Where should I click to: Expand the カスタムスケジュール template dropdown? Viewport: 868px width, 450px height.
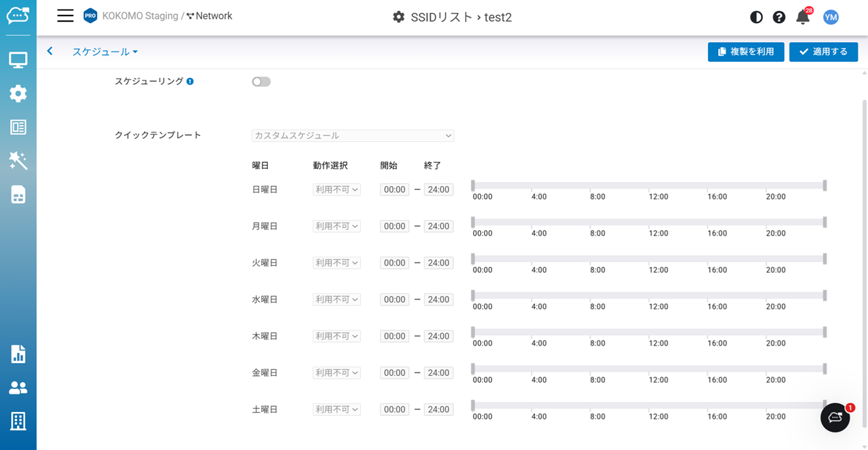click(x=353, y=136)
